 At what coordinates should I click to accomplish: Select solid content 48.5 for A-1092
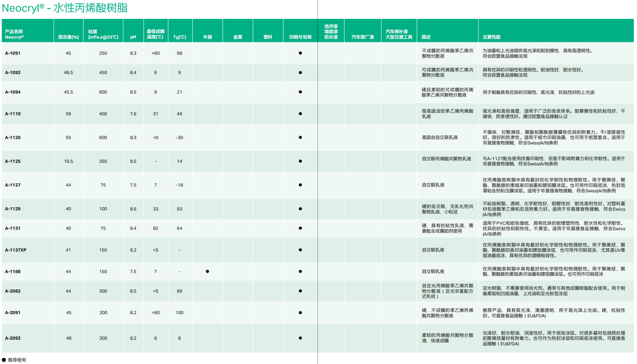click(68, 72)
